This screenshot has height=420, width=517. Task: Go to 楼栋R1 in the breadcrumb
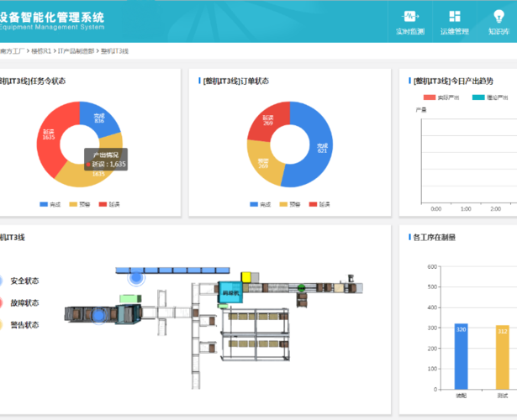41,51
